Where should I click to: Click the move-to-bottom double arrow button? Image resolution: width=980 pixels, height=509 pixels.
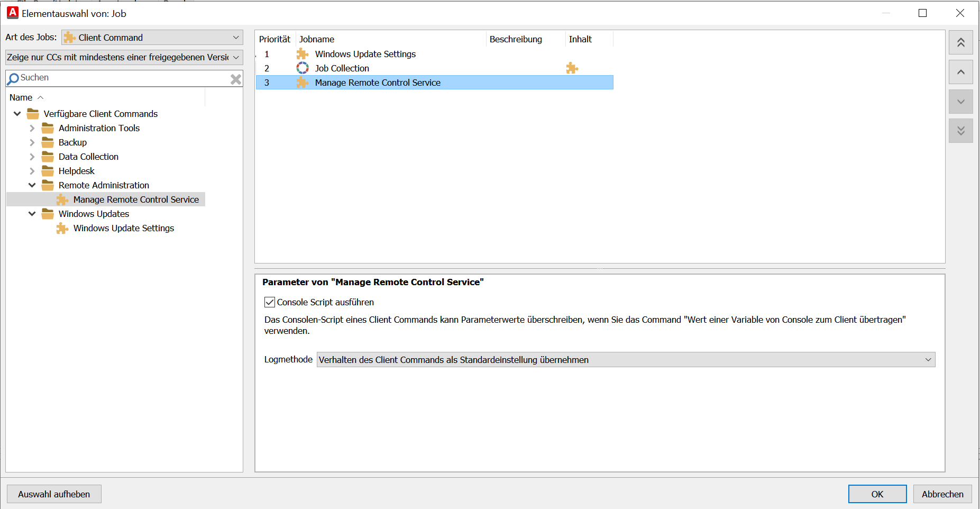960,131
